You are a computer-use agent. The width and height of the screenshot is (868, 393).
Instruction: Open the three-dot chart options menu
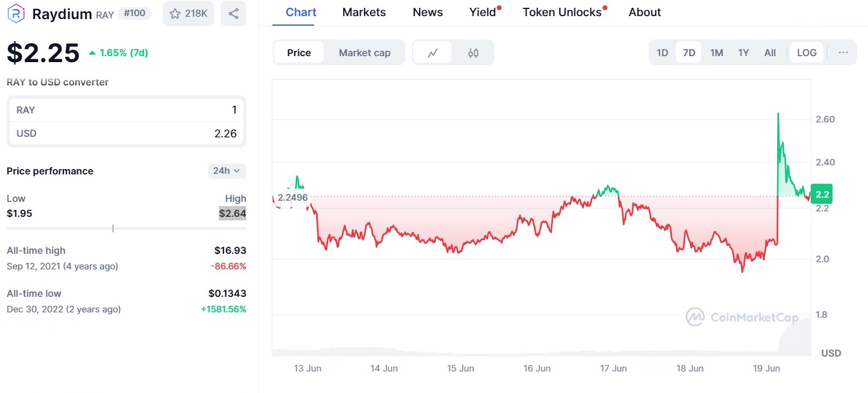coord(843,53)
